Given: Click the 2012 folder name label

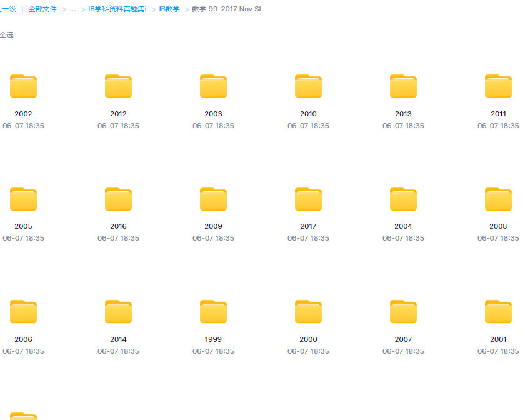Looking at the screenshot, I should coord(118,114).
